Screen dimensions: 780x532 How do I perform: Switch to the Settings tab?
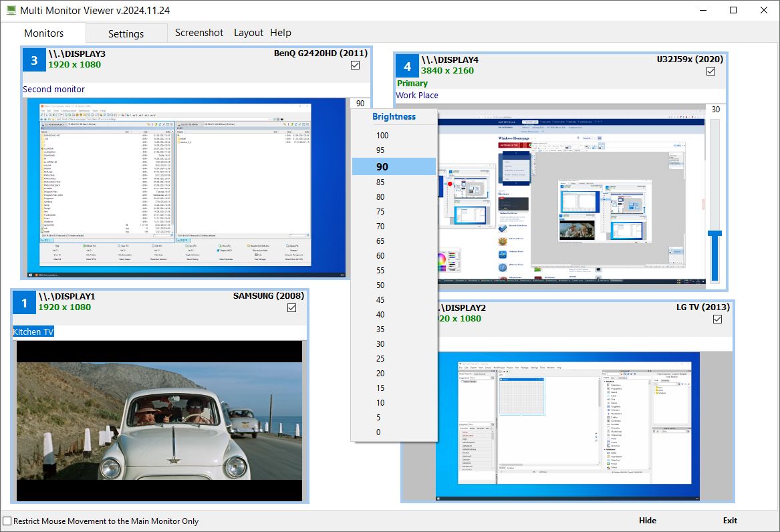coord(126,33)
